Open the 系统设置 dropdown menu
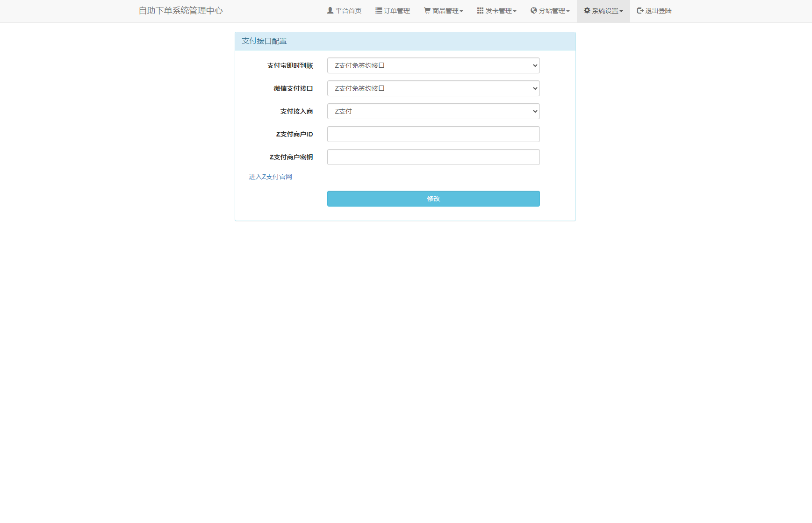The height and width of the screenshot is (523, 812). coord(603,11)
